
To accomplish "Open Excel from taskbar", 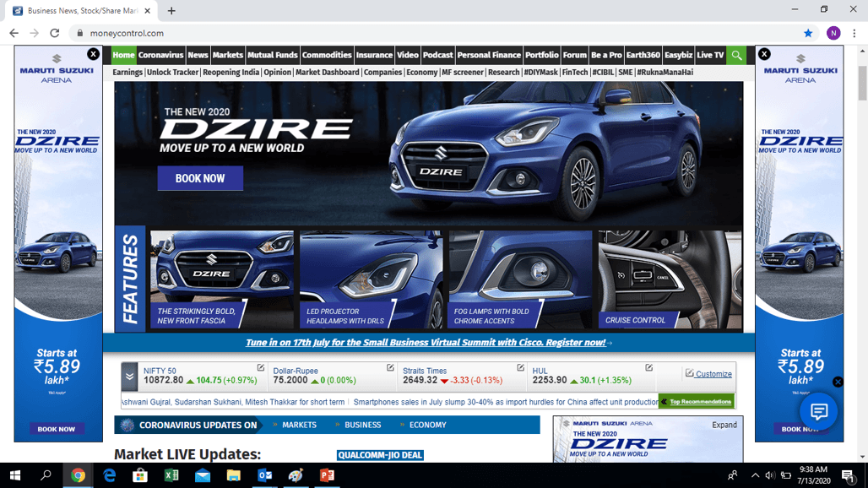I will (x=171, y=475).
